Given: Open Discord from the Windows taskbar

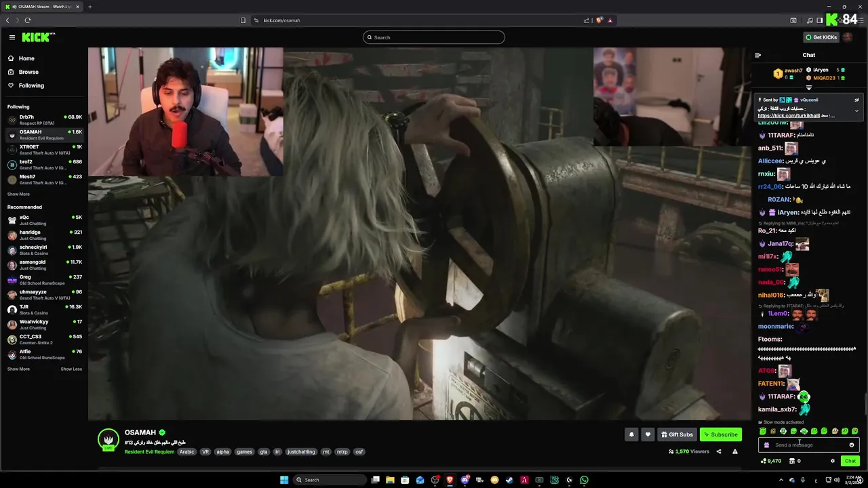Looking at the screenshot, I should [x=465, y=480].
